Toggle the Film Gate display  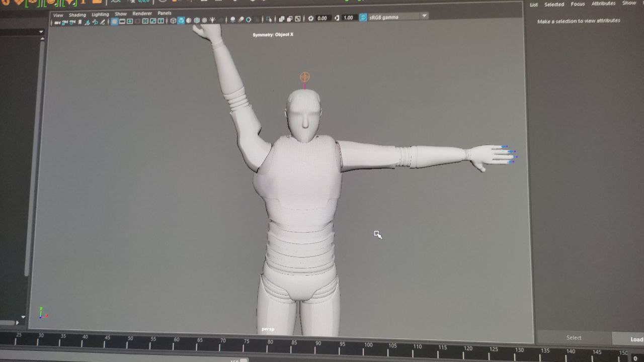pos(122,22)
